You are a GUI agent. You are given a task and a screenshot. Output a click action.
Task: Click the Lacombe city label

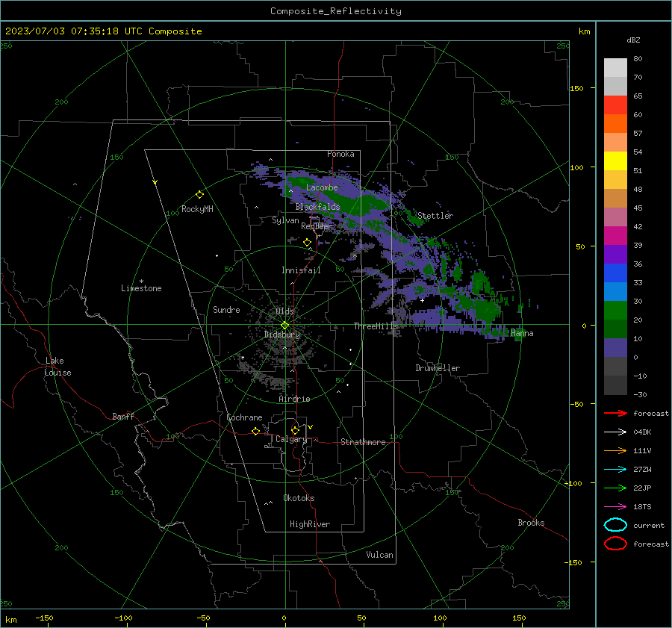pos(322,187)
